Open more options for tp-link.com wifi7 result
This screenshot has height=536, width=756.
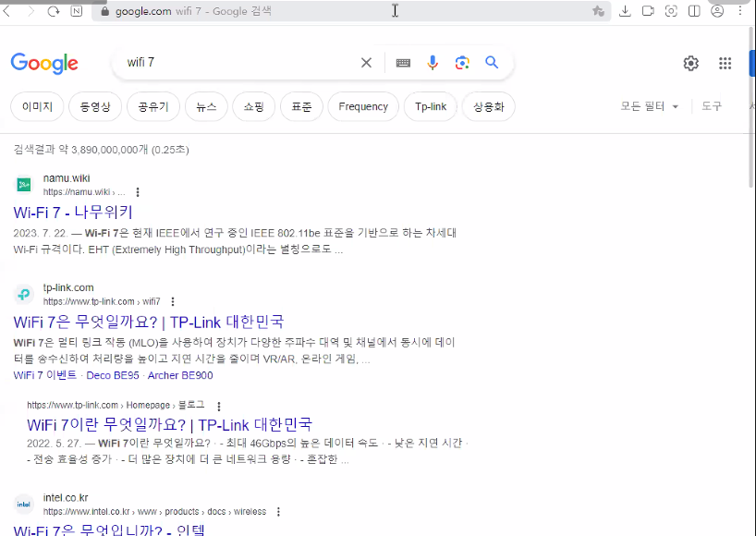173,302
